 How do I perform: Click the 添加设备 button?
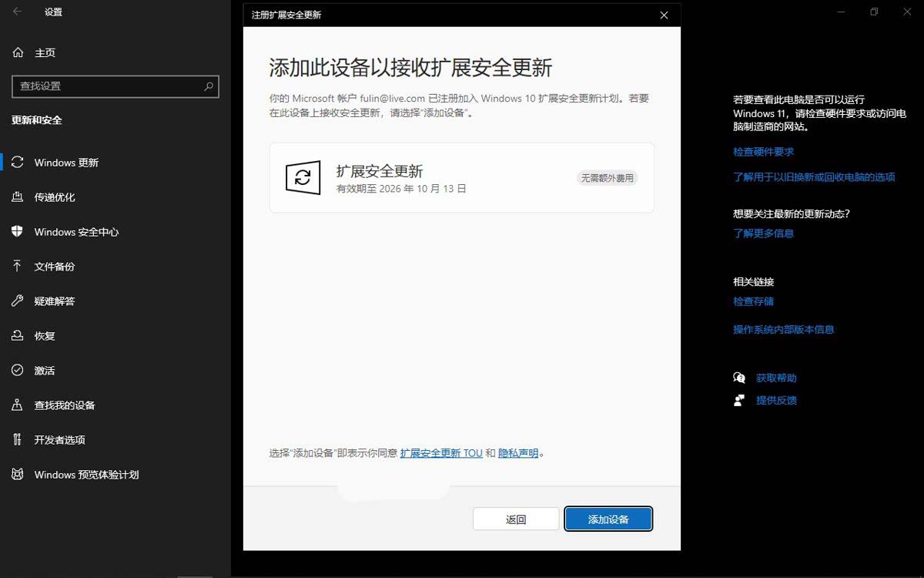point(608,519)
